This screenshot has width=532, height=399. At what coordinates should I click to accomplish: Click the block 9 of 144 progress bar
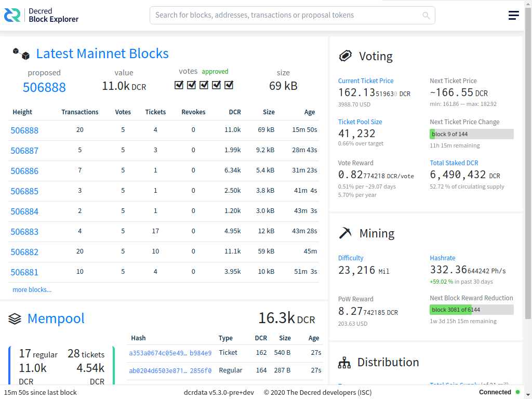[472, 134]
